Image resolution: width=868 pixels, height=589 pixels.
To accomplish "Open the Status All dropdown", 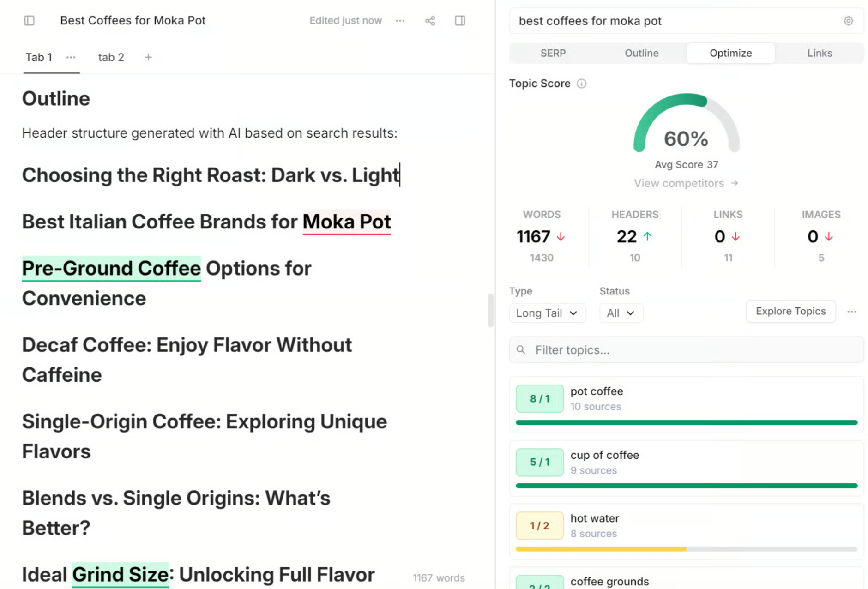I will [620, 313].
